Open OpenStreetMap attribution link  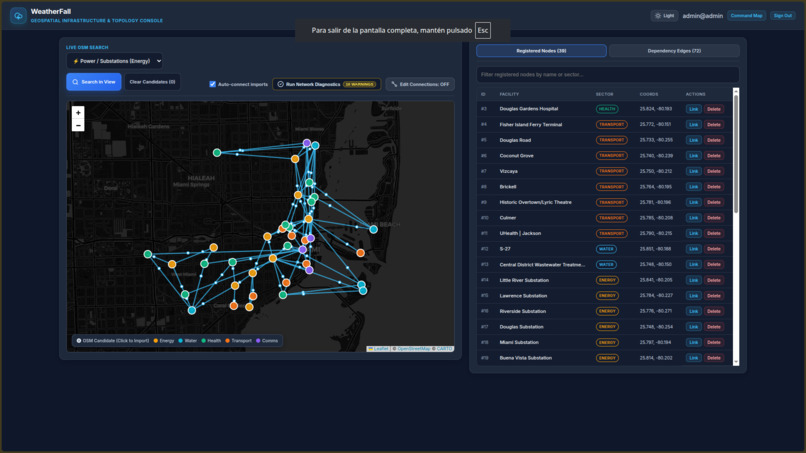pos(414,349)
